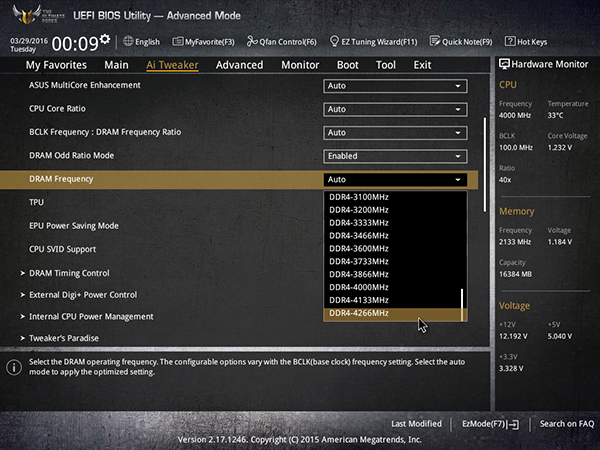Open DRAM Odd Ratio Mode dropdown

(x=395, y=156)
